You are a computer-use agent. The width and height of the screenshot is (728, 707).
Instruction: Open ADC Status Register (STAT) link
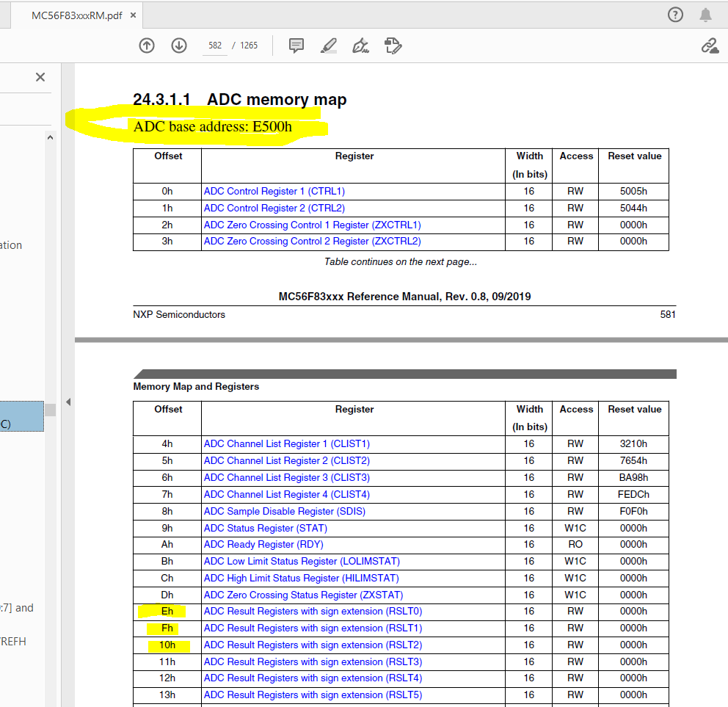[266, 528]
